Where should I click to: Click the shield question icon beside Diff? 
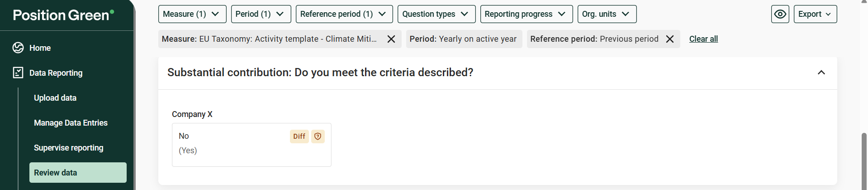tap(318, 136)
